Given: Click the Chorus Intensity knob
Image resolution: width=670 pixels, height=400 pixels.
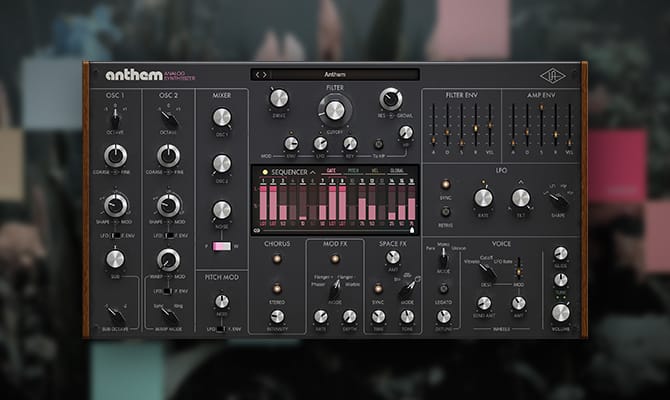Looking at the screenshot, I should click(x=276, y=316).
